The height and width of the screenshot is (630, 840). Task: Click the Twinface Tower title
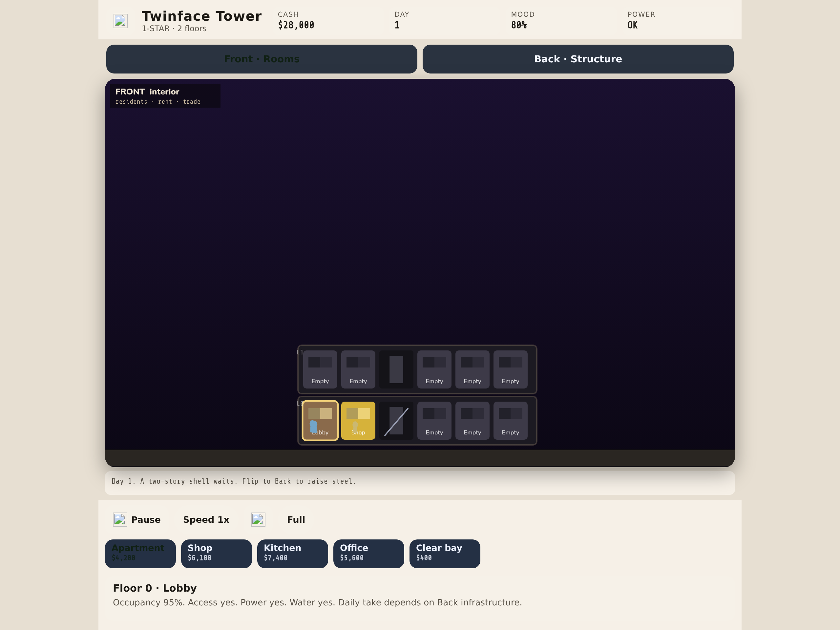[202, 16]
